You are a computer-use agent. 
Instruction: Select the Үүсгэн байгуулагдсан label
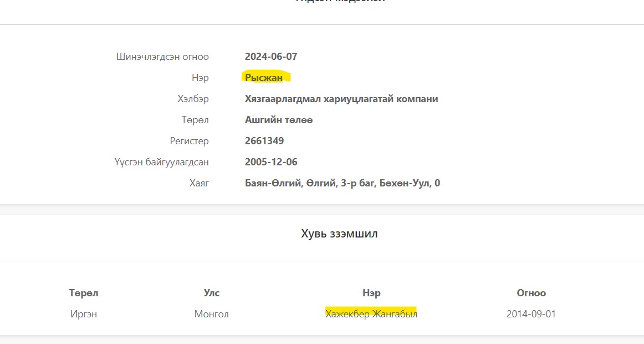161,162
